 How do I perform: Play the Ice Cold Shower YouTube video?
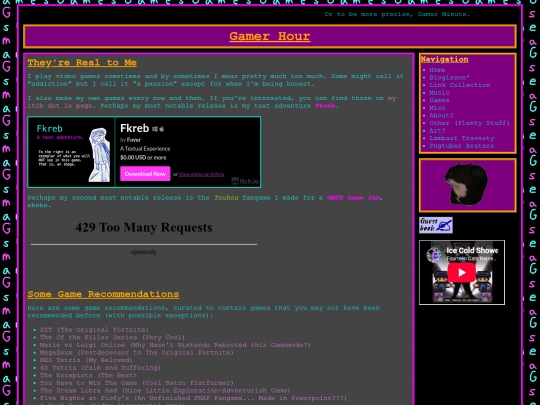point(461,272)
